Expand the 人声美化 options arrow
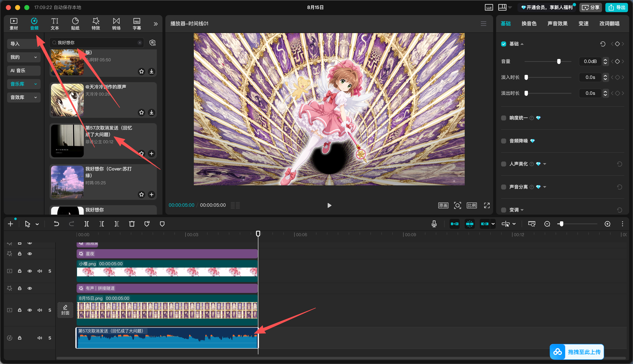This screenshot has width=633, height=364. click(x=545, y=164)
